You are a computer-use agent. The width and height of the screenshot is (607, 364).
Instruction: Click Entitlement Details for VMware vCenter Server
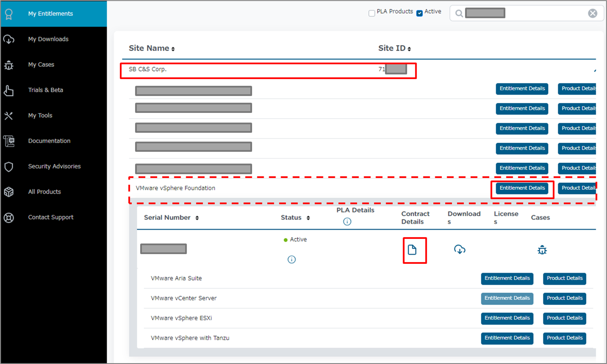click(507, 298)
